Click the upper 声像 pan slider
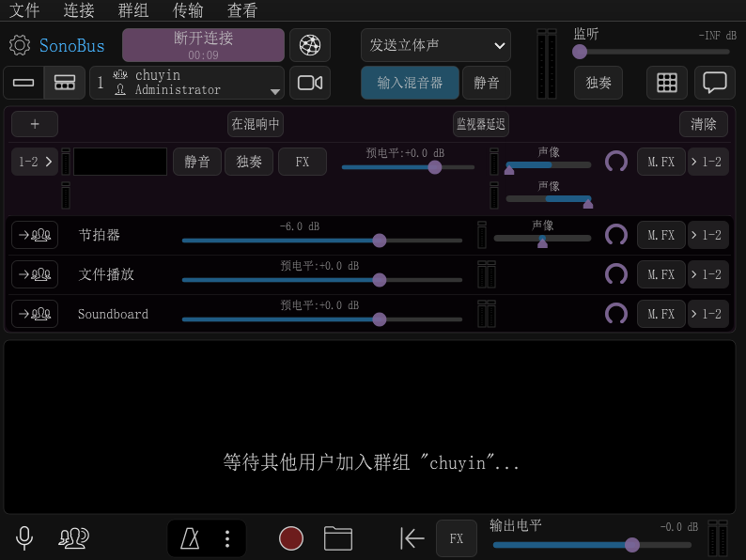This screenshot has width=746, height=560. (x=549, y=165)
